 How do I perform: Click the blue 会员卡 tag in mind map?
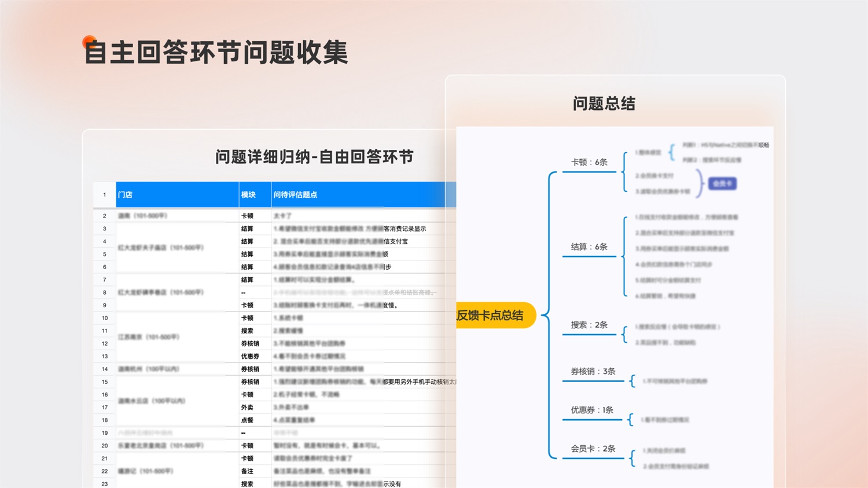pos(722,184)
